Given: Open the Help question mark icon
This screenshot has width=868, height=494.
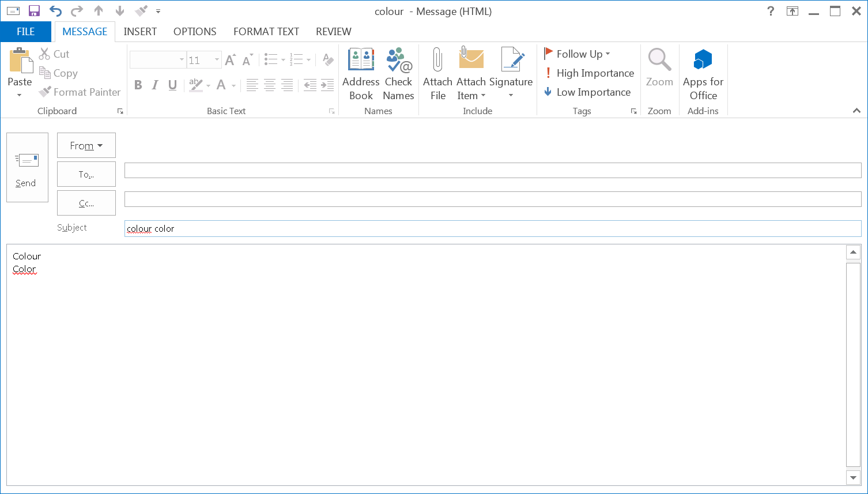Looking at the screenshot, I should point(771,11).
